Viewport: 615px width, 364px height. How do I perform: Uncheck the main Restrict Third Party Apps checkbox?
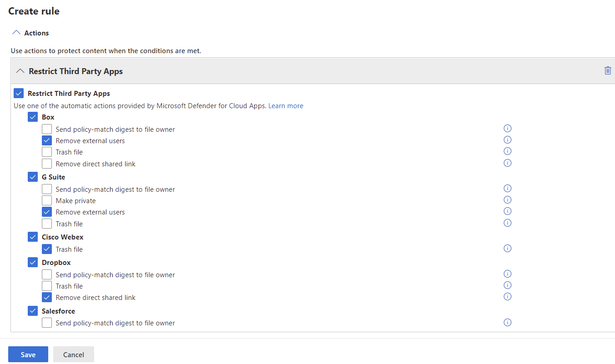19,94
